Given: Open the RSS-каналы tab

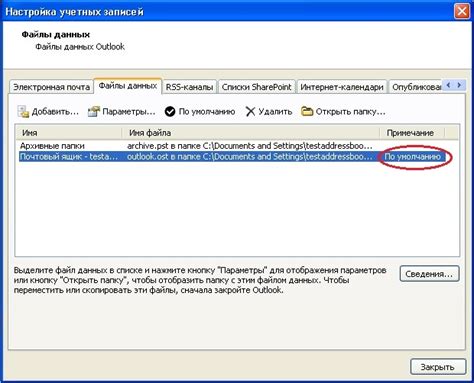Looking at the screenshot, I should 189,87.
